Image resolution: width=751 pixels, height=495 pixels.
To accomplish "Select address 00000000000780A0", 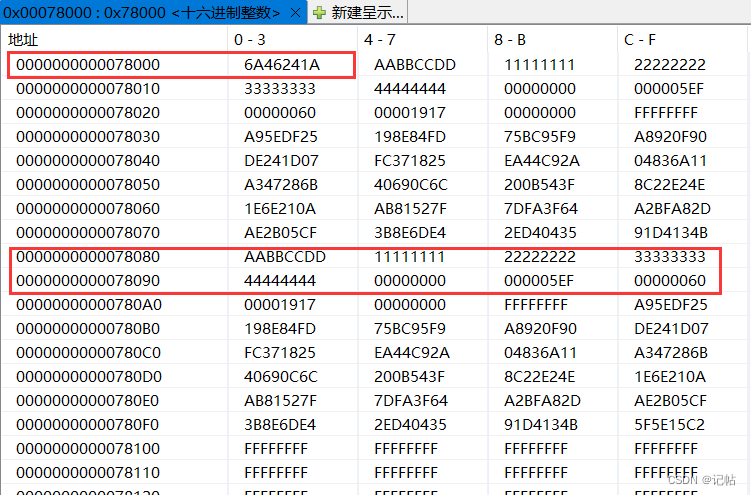I will 89,304.
